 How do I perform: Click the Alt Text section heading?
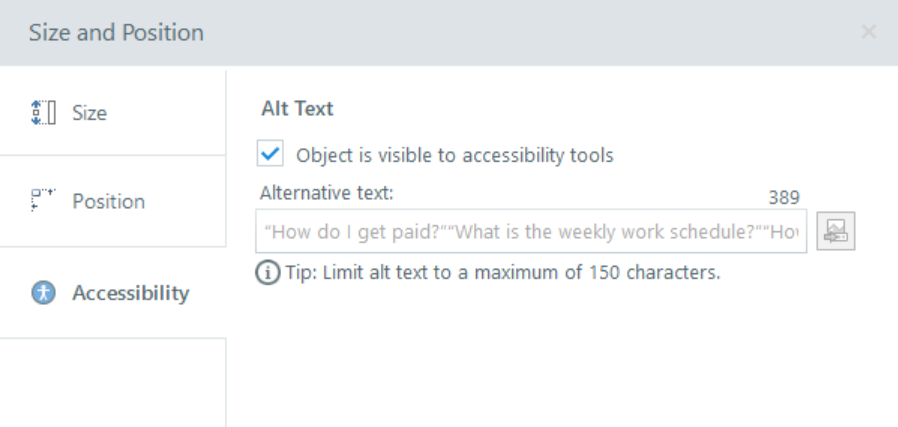coord(297,108)
